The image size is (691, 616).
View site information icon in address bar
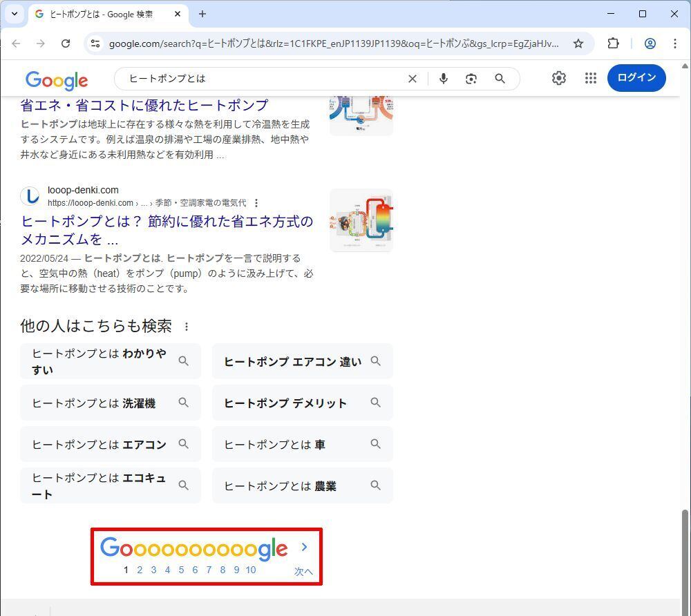95,44
